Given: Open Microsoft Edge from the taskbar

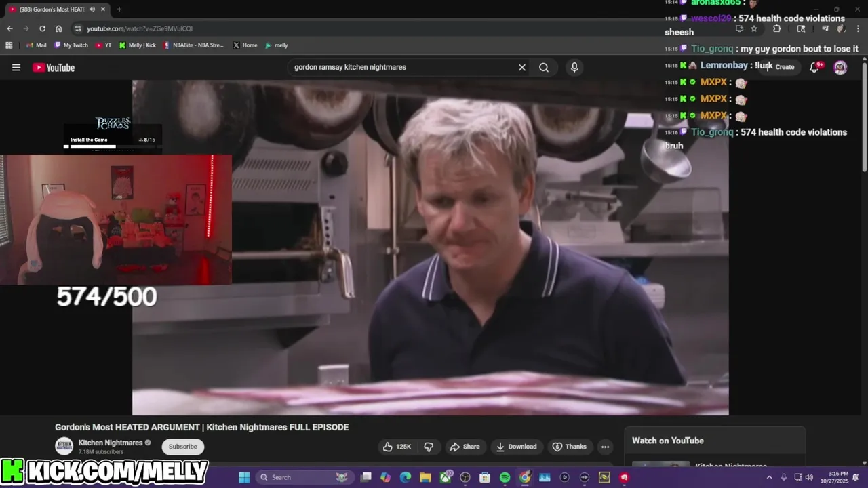Looking at the screenshot, I should tap(405, 477).
